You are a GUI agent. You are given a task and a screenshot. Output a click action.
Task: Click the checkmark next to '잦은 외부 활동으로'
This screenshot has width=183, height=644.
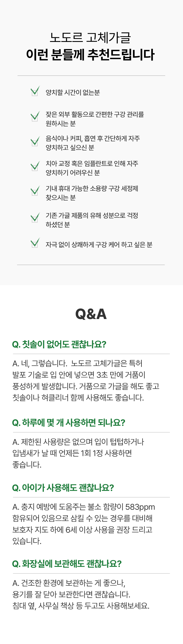(35, 116)
